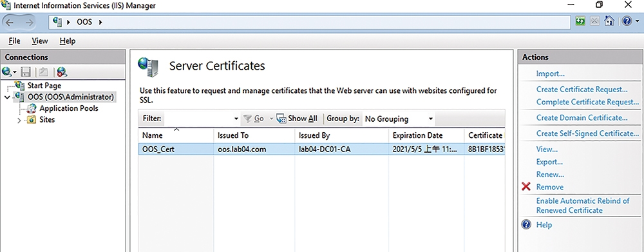
Task: Click the Delete connection icon
Action: [62, 72]
